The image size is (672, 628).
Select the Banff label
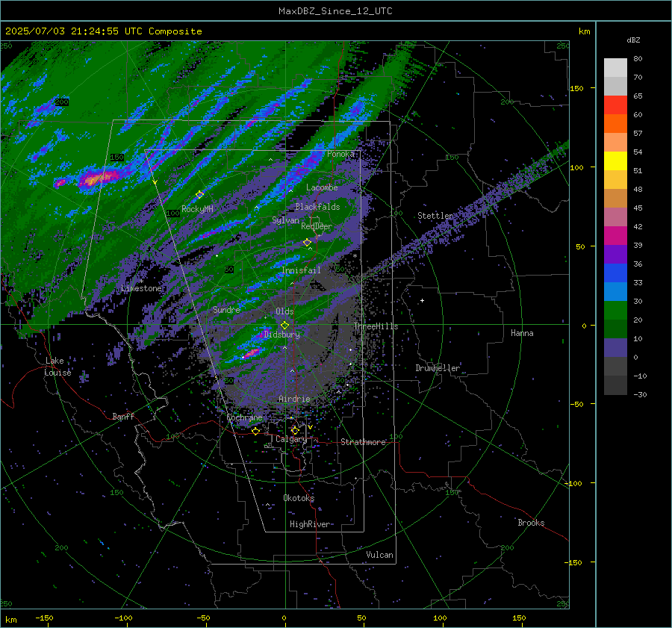pos(123,417)
